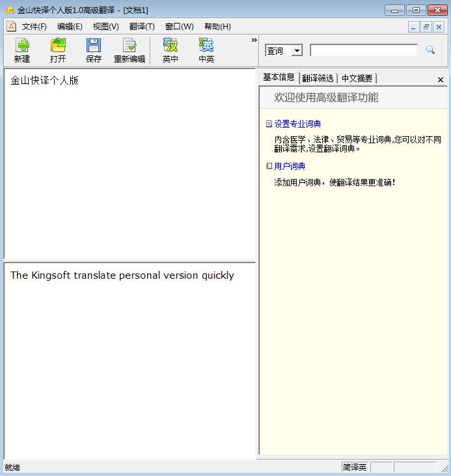Open the 用户词典 link
Viewport: 451px width, 476px height.
290,166
